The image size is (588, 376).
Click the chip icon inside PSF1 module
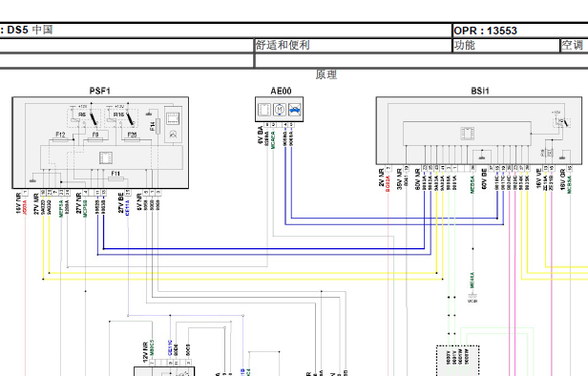point(106,157)
